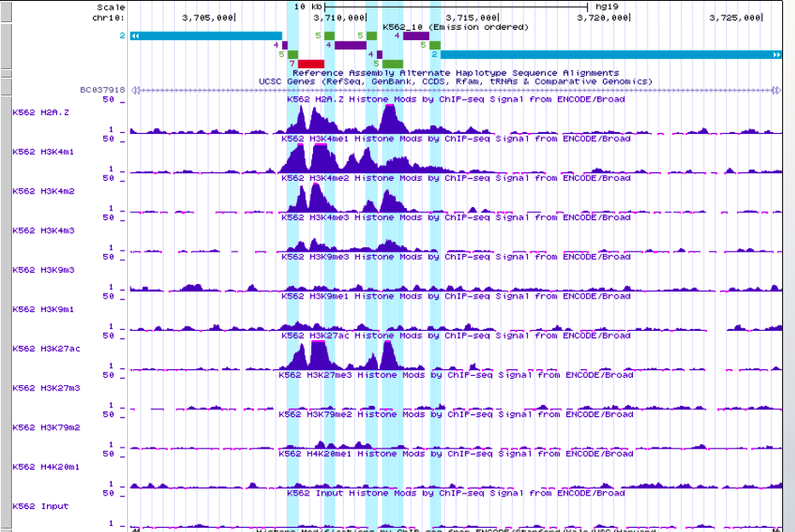The height and width of the screenshot is (532, 795).
Task: Click the 10 kb scale bar
Action: tap(456, 7)
